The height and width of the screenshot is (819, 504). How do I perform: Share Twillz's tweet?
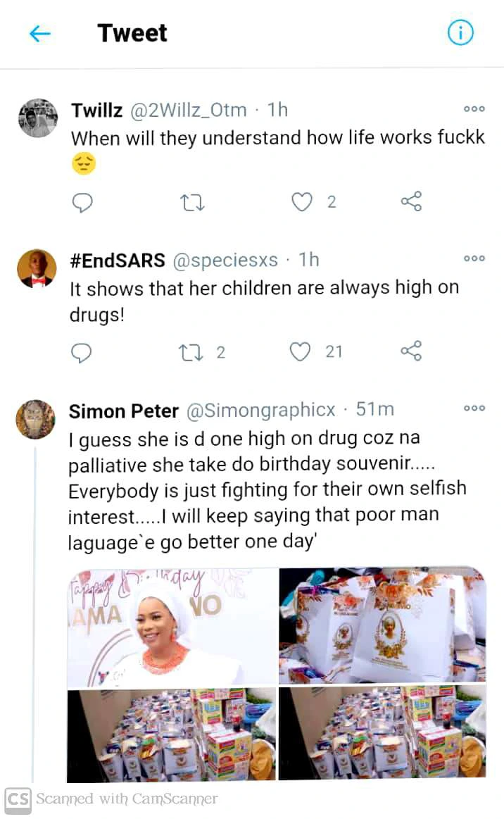411,202
